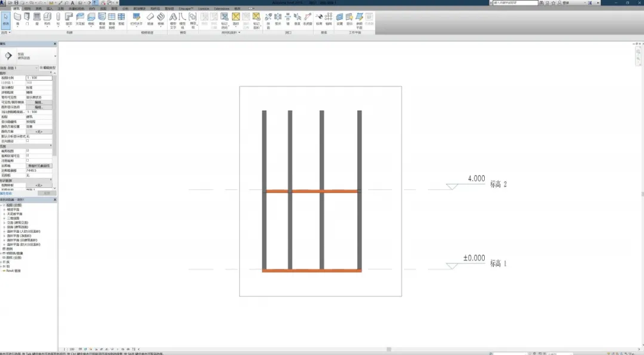Select the Mullion (竖梃) tool
644x355 pixels.
click(121, 19)
